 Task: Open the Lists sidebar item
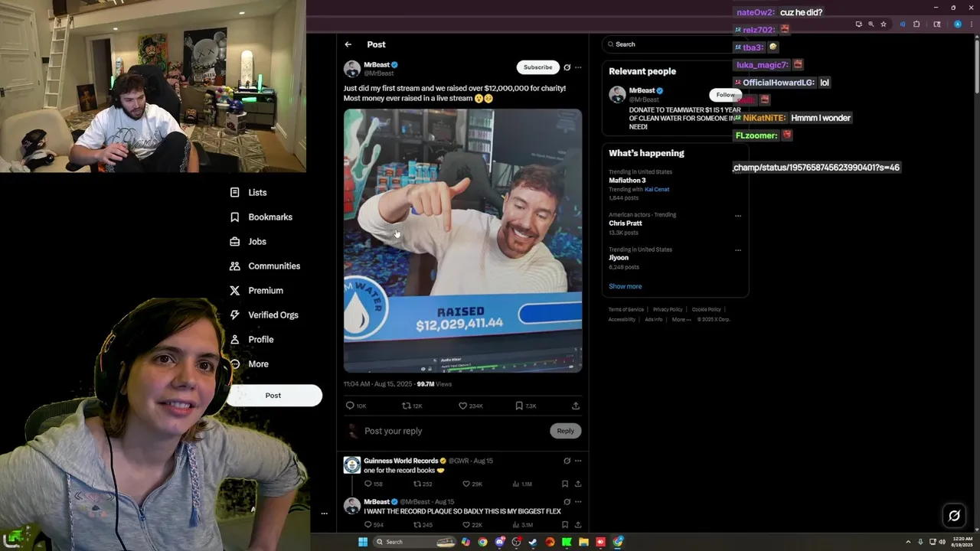(249, 193)
